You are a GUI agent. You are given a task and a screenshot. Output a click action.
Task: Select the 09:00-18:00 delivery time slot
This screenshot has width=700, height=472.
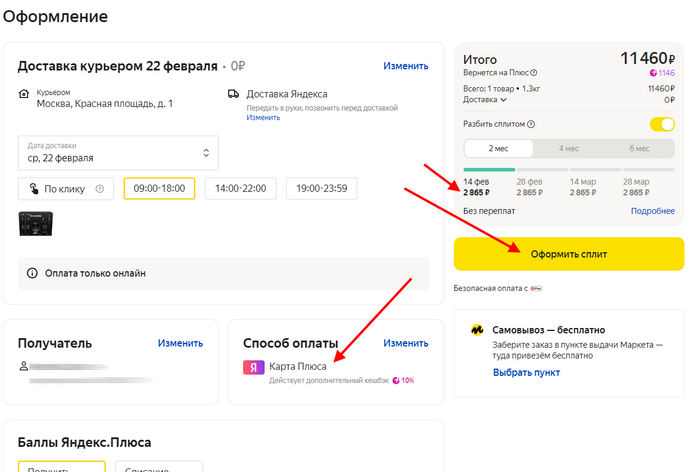coord(159,188)
